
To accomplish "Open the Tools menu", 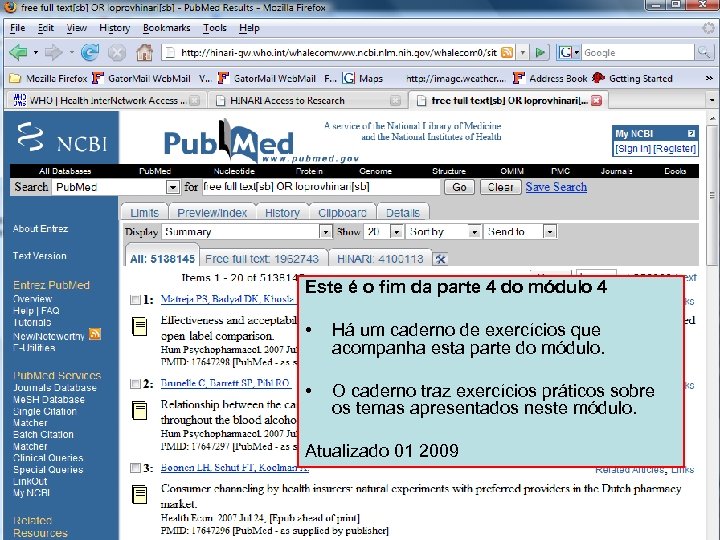I will [x=215, y=28].
